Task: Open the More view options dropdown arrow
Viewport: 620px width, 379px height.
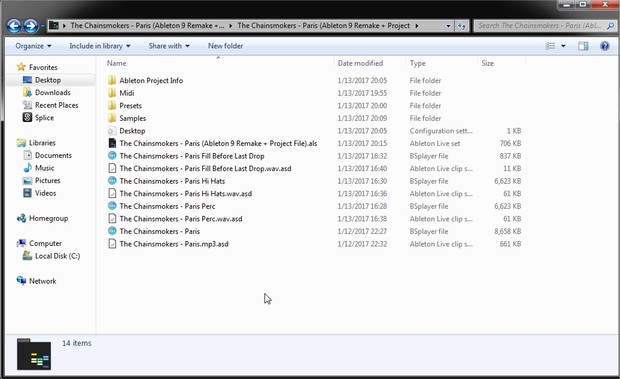Action: click(x=563, y=46)
